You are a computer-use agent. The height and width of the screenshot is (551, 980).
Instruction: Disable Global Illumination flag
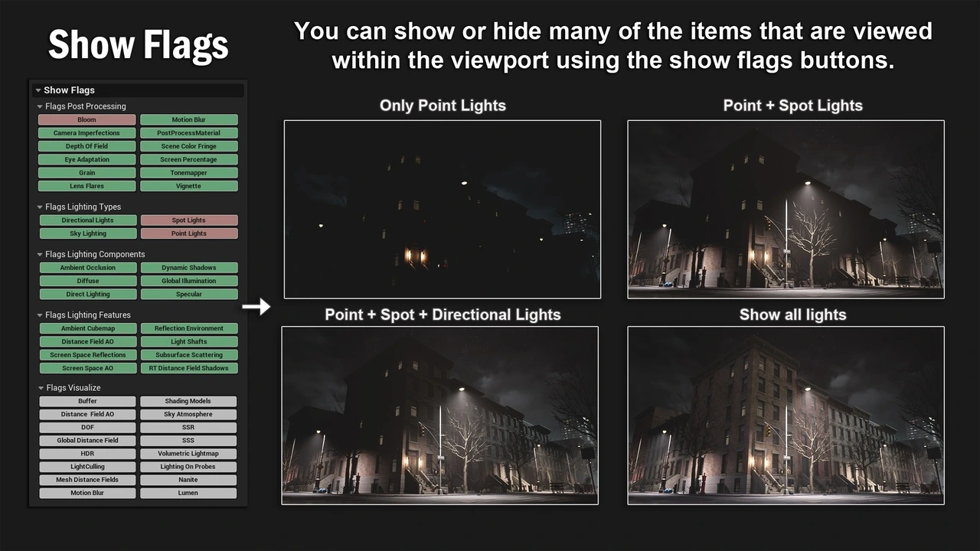[188, 281]
